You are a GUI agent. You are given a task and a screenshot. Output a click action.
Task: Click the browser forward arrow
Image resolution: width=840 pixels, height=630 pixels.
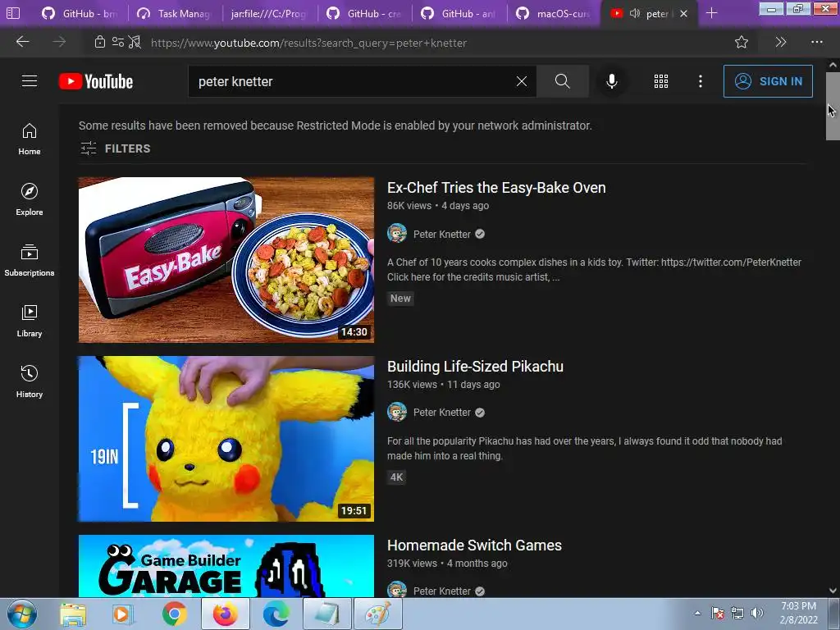click(x=59, y=42)
